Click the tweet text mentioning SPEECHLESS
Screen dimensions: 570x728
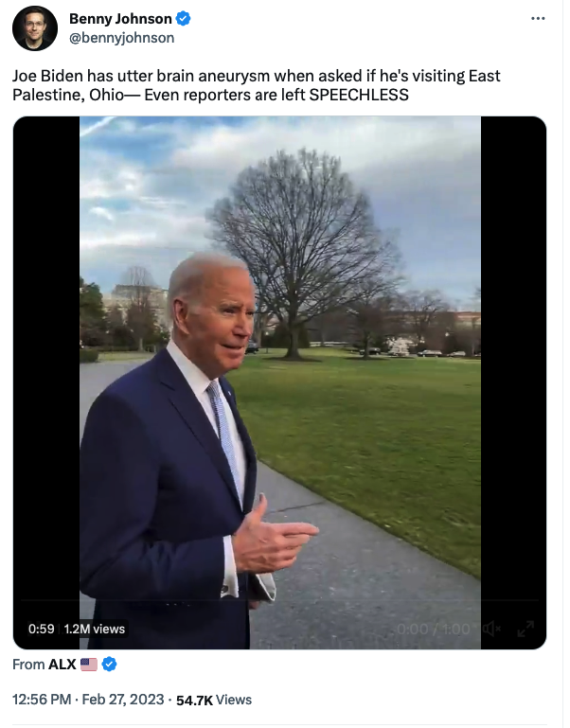click(x=257, y=85)
